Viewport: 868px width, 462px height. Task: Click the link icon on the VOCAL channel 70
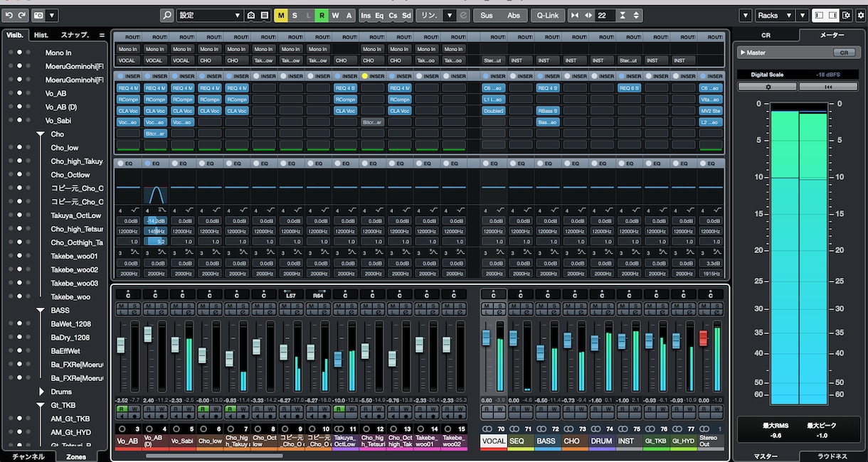[487, 429]
